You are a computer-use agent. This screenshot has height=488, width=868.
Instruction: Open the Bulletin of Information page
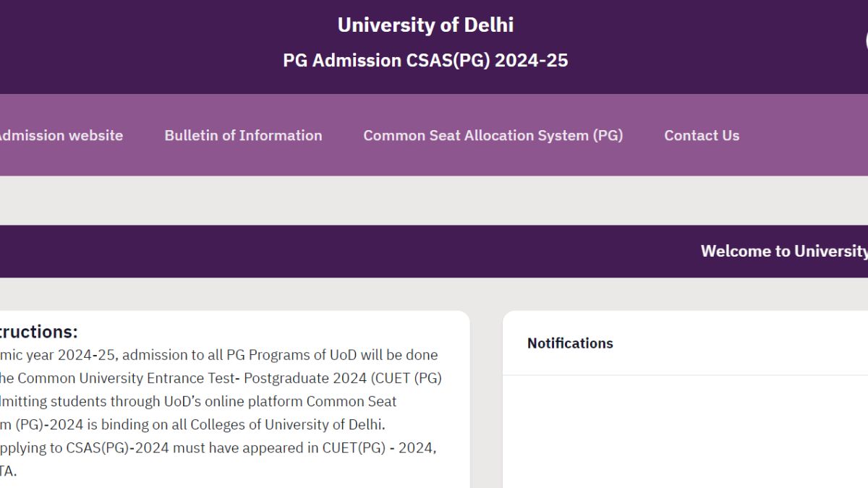pyautogui.click(x=243, y=135)
